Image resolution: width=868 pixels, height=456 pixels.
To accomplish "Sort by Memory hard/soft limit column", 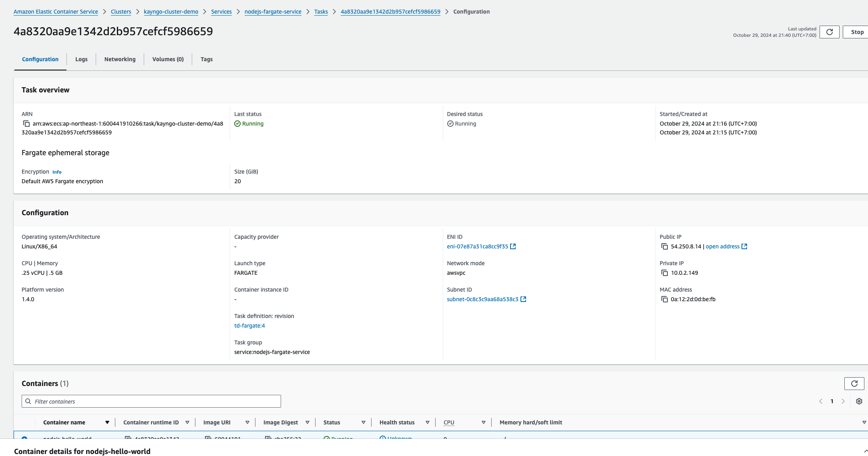I will point(864,422).
